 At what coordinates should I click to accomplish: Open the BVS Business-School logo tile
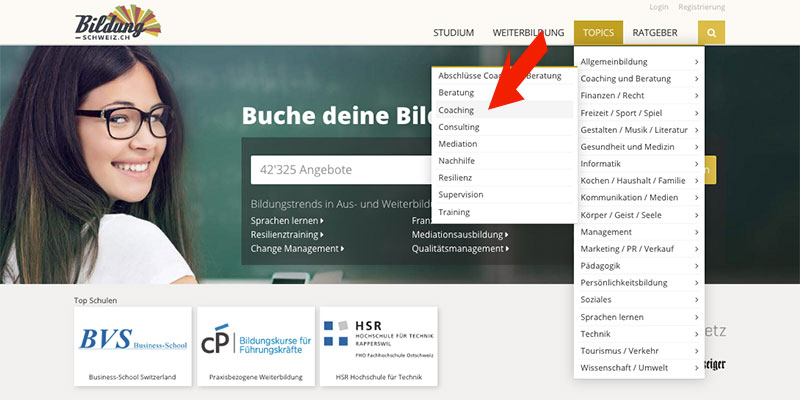[130, 338]
